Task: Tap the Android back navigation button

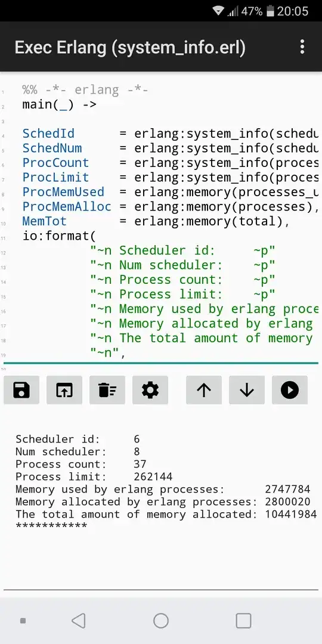Action: (x=79, y=621)
